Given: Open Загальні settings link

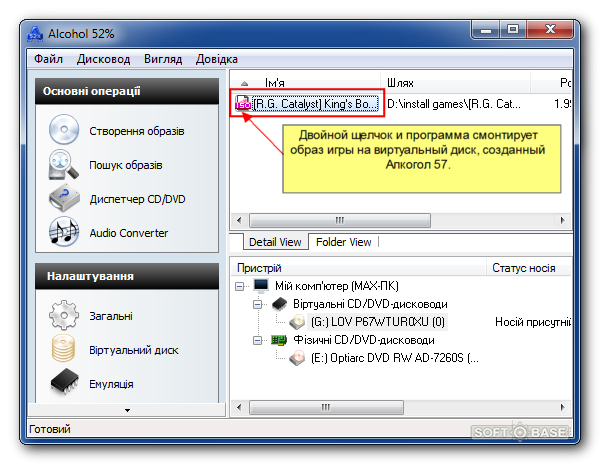Looking at the screenshot, I should tap(111, 316).
